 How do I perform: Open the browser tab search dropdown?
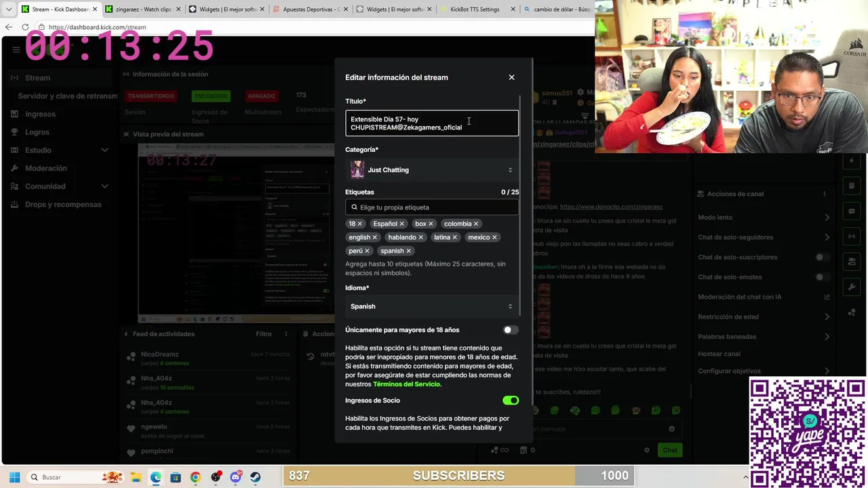pyautogui.click(x=9, y=9)
